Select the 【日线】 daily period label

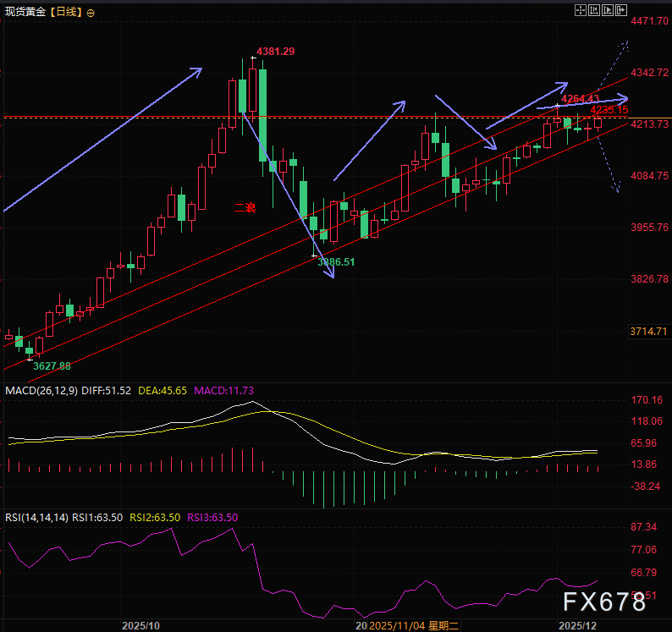pos(64,13)
